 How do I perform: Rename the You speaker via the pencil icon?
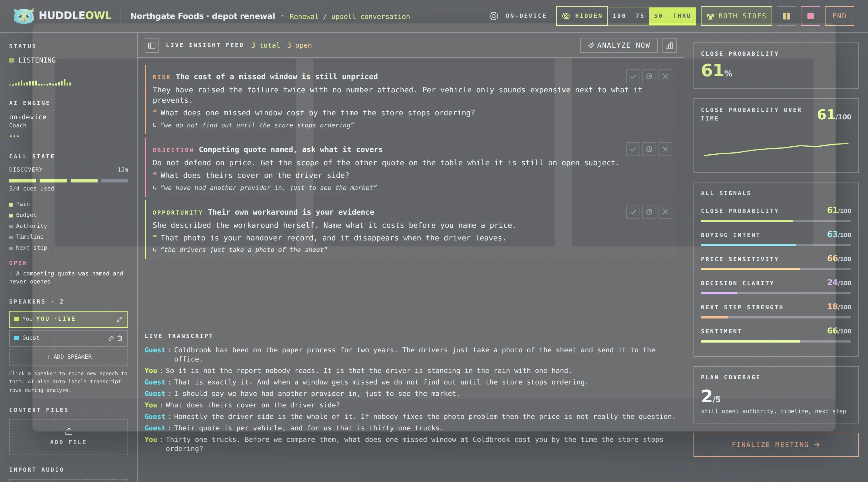[x=120, y=319]
